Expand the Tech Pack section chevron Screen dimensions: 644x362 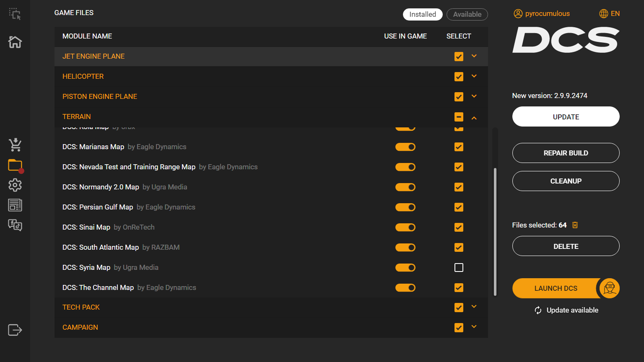(474, 306)
